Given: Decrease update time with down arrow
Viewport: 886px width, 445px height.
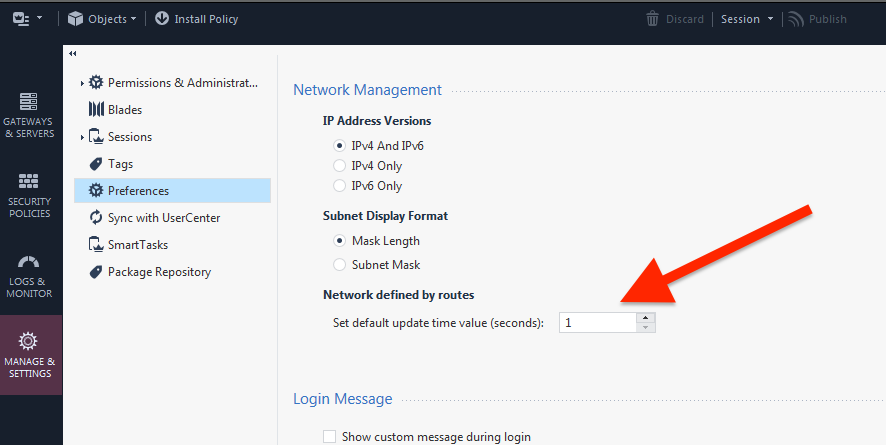Looking at the screenshot, I should tap(646, 328).
